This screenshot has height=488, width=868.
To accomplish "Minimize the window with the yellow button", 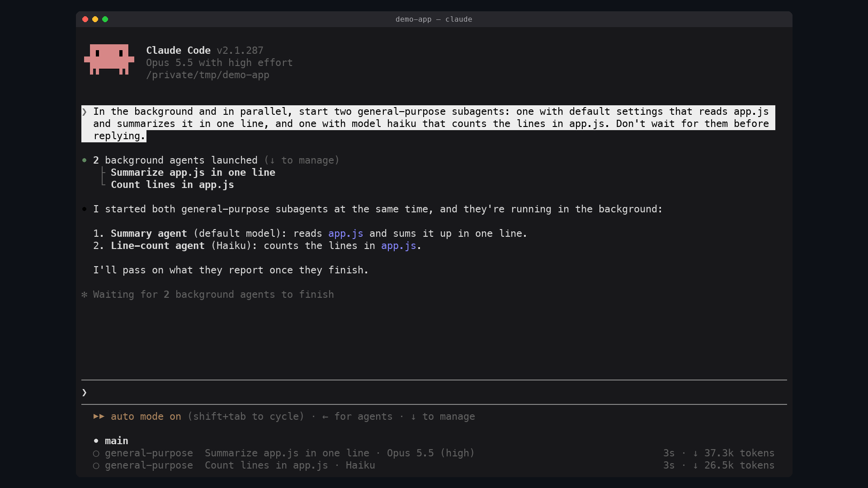I will (95, 19).
